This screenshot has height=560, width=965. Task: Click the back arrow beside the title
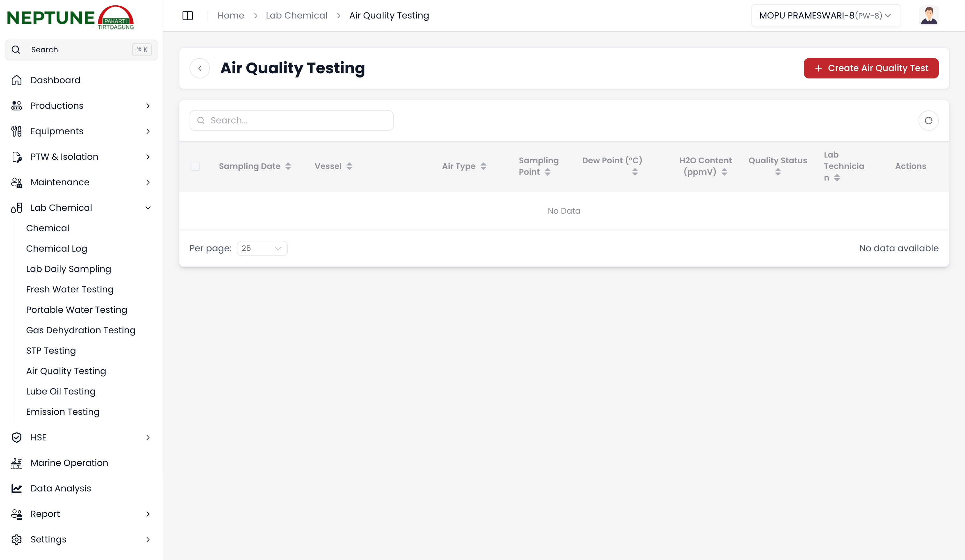pyautogui.click(x=199, y=68)
